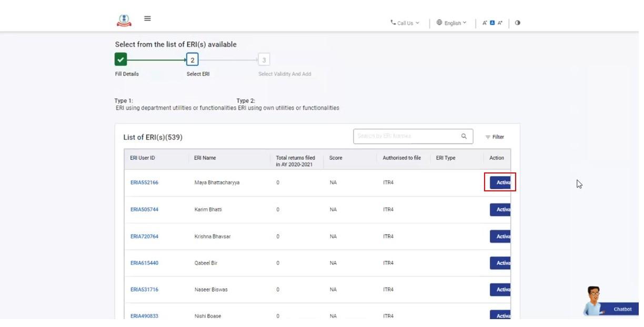This screenshot has height=327, width=644.
Task: Activate ERI Krishna Bhavsar
Action: point(500,236)
